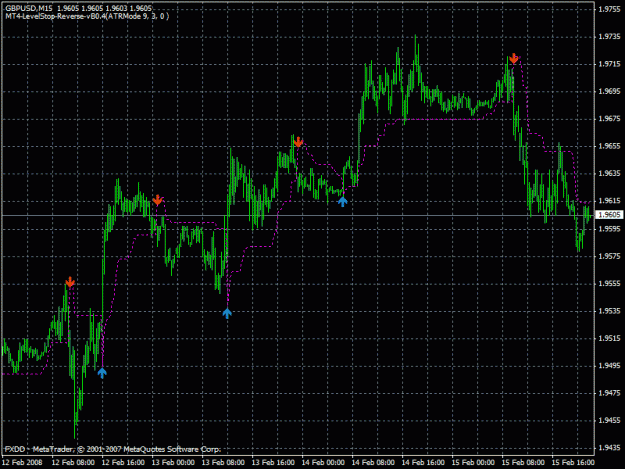Click the 1.9635 price scale label
This screenshot has height=469, width=625.
point(609,173)
